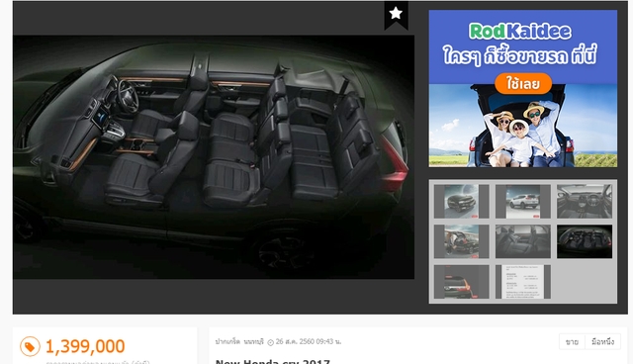633x364 pixels.
Task: Select the white SUV thumbnail
Action: [523, 202]
